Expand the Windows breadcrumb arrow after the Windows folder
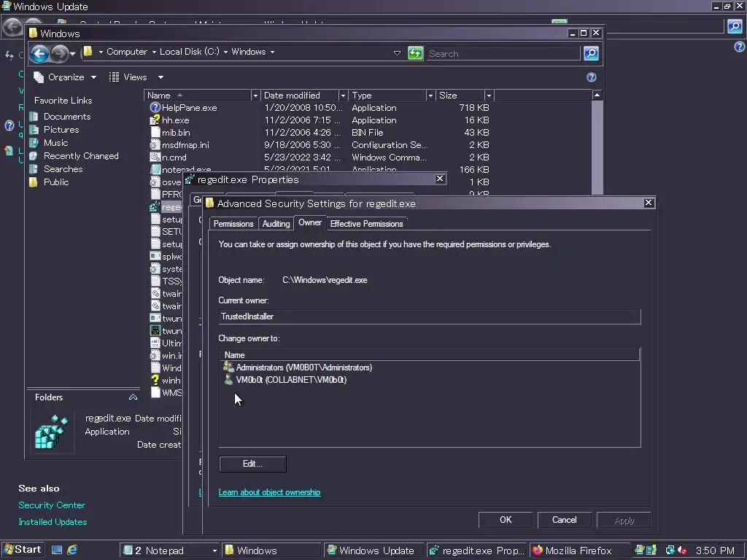This screenshot has width=747, height=560. click(x=273, y=52)
